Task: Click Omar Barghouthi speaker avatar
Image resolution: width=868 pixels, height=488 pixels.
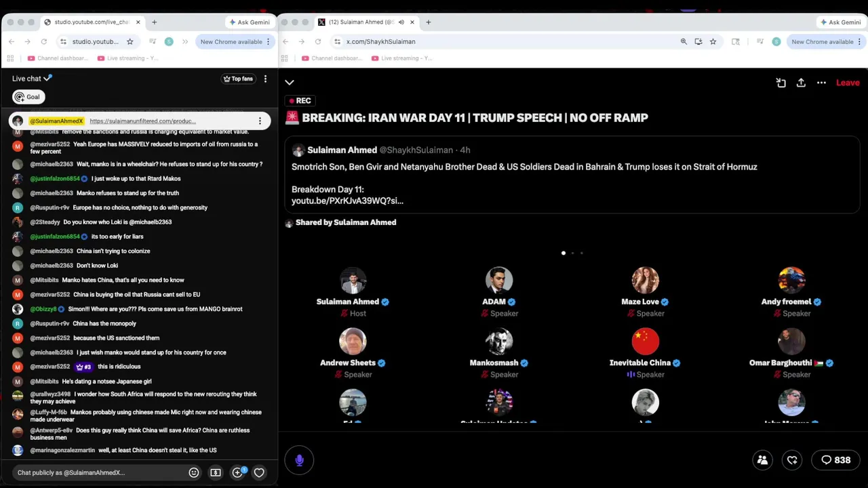Action: coord(791,341)
